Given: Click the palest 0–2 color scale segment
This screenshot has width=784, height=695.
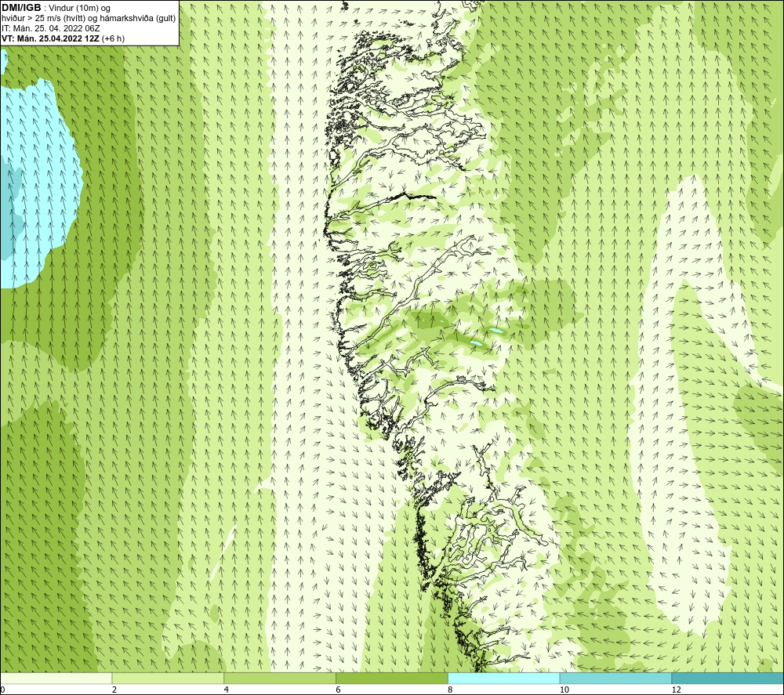Looking at the screenshot, I should click(x=56, y=678).
